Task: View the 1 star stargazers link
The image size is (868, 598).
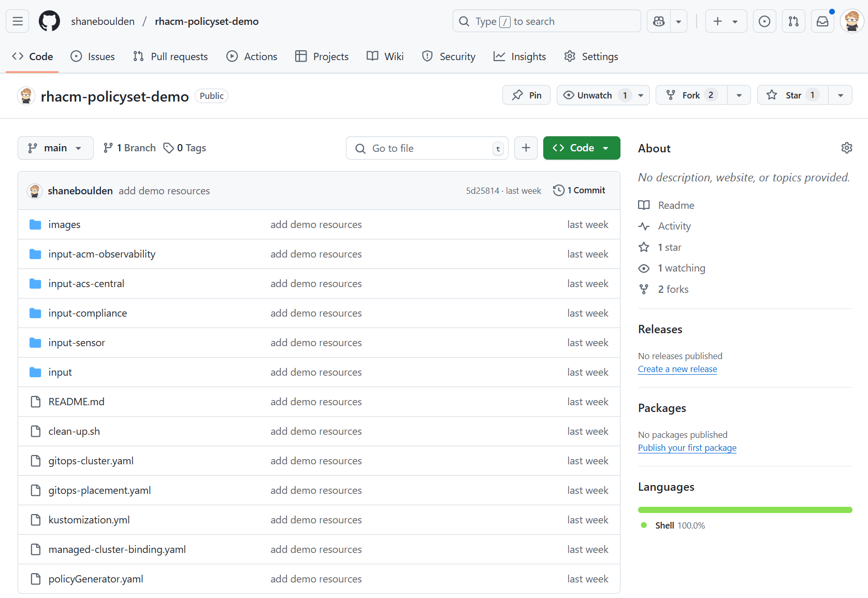Action: tap(660, 247)
